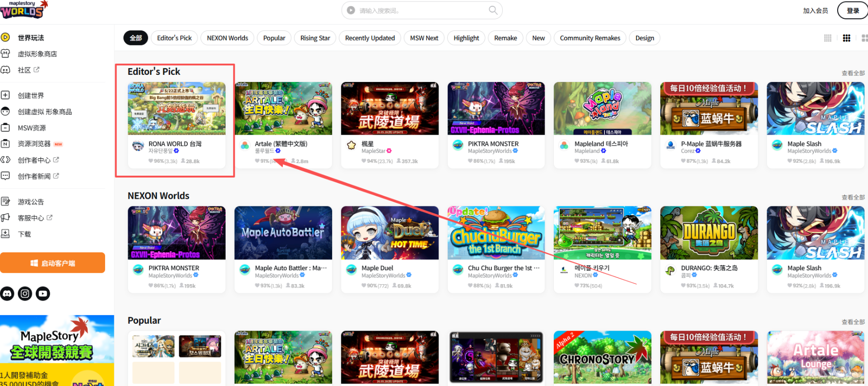
Task: Click the DURANGO: 失落之岛 creator avatar
Action: click(670, 270)
